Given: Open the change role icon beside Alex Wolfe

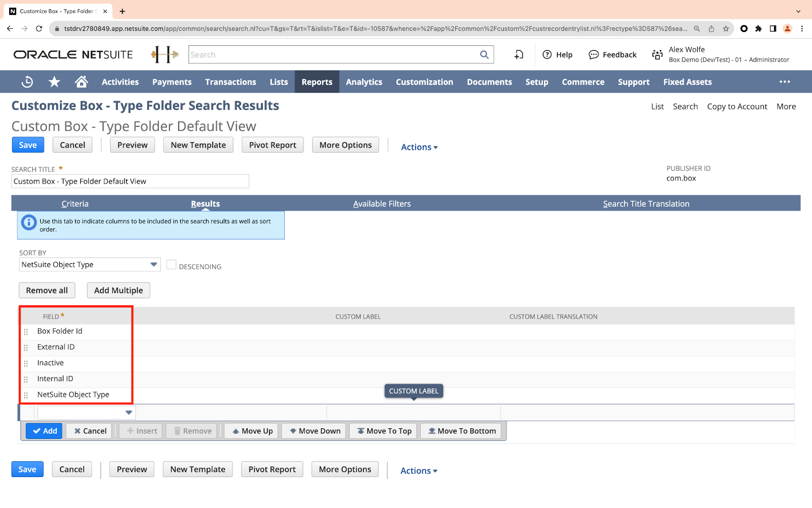Looking at the screenshot, I should point(657,55).
